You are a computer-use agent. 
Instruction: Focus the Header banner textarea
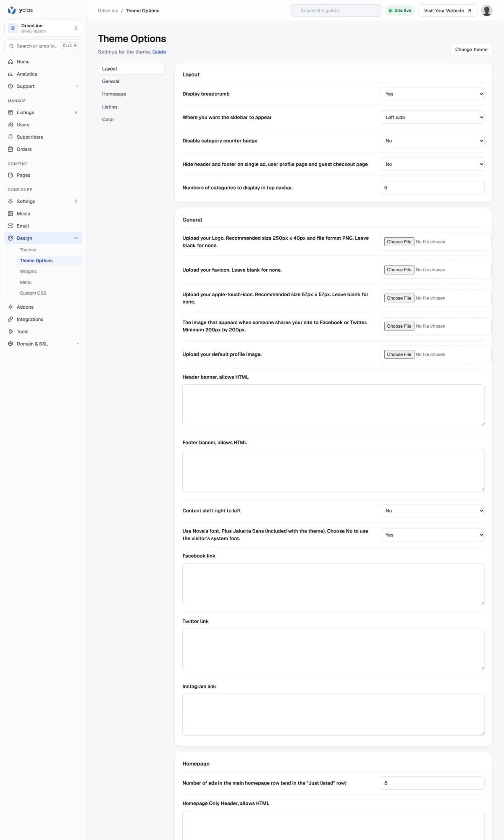[333, 405]
